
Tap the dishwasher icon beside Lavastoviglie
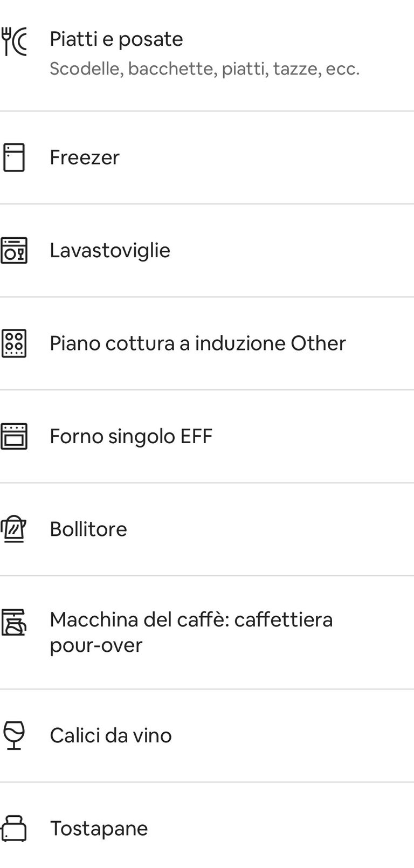click(x=14, y=250)
